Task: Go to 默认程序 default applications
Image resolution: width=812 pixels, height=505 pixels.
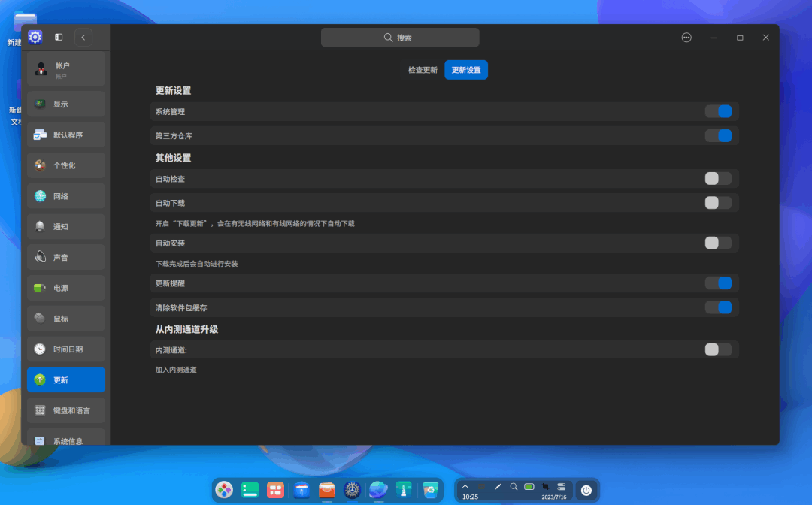Action: pos(65,135)
